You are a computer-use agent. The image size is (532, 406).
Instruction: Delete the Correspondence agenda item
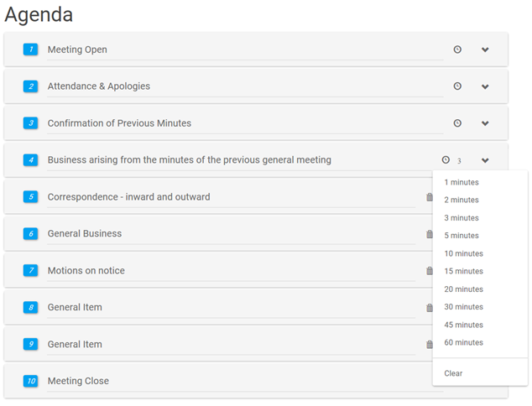pos(430,197)
